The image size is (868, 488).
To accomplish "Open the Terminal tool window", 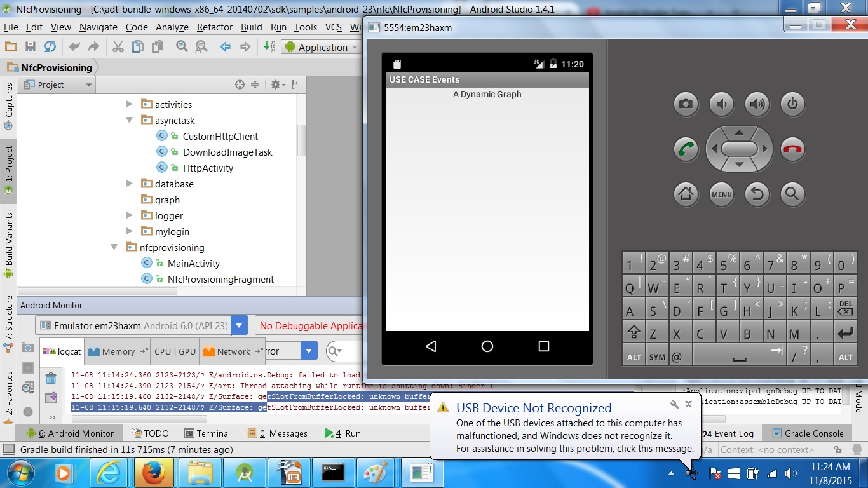I will [207, 433].
